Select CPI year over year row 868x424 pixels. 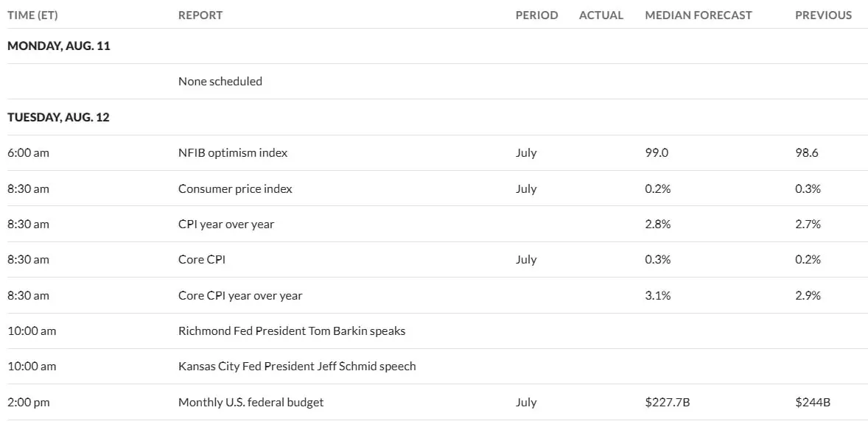click(x=434, y=224)
